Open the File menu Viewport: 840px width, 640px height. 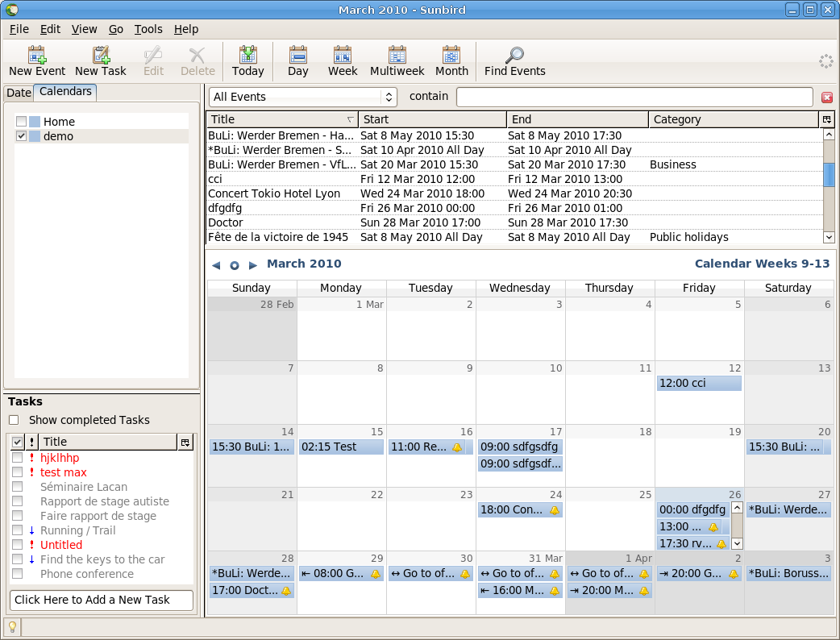pyautogui.click(x=19, y=29)
